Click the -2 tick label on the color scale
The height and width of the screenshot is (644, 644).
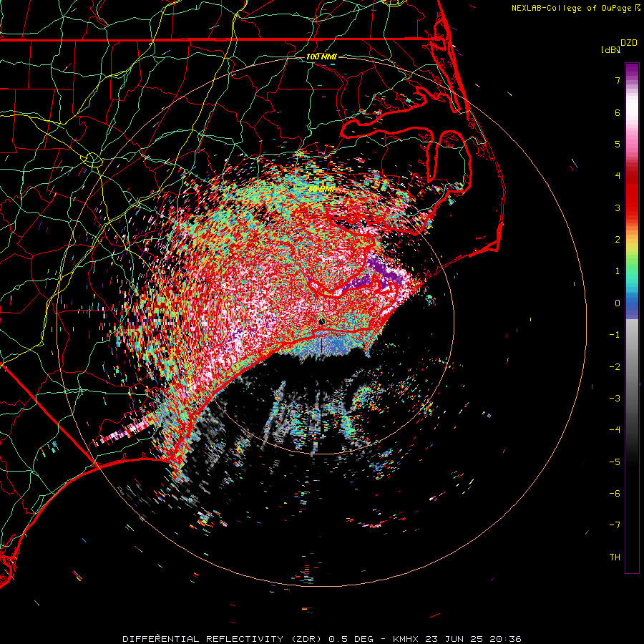coord(615,367)
